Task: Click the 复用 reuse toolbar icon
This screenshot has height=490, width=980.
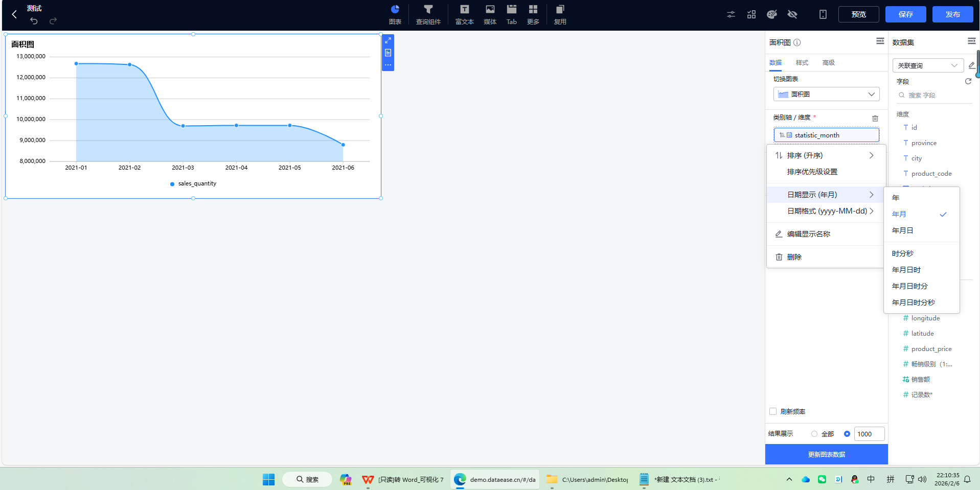Action: click(x=560, y=14)
